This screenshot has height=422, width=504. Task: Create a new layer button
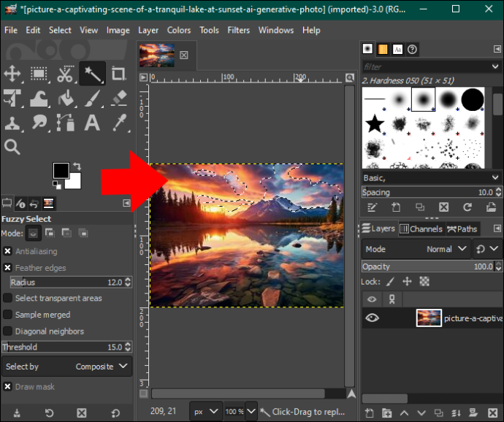(370, 413)
